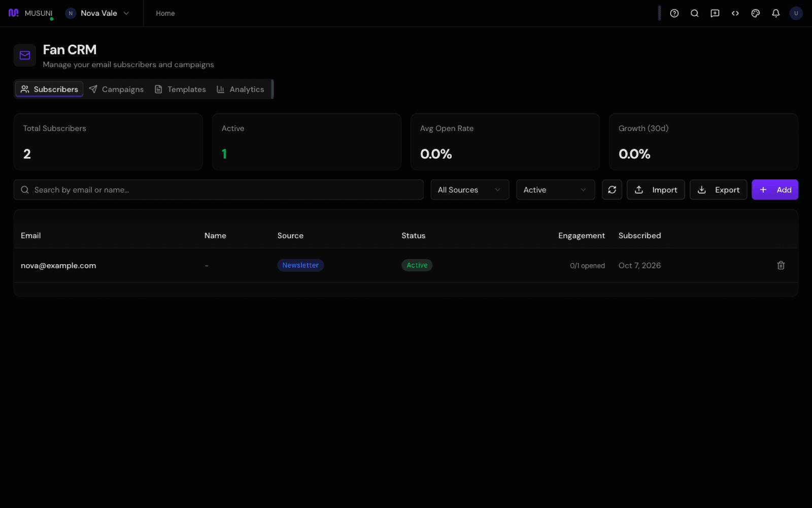Click the Musuni logo icon
The image size is (812, 508).
click(x=14, y=13)
